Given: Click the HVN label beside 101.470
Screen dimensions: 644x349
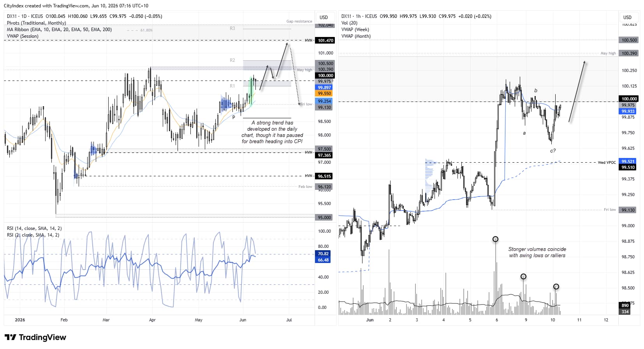Looking at the screenshot, I should [309, 40].
